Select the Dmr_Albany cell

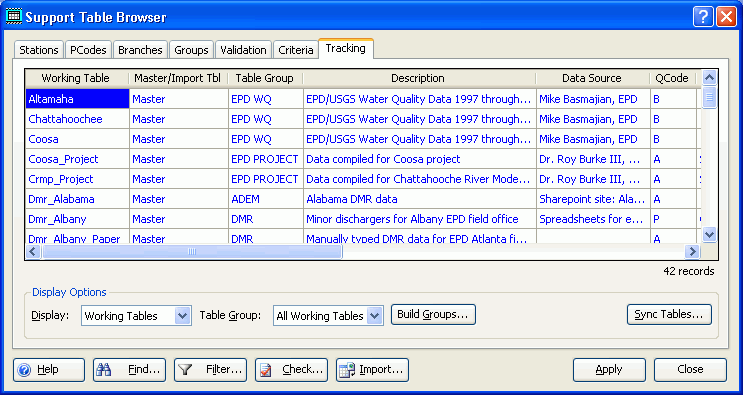click(77, 219)
